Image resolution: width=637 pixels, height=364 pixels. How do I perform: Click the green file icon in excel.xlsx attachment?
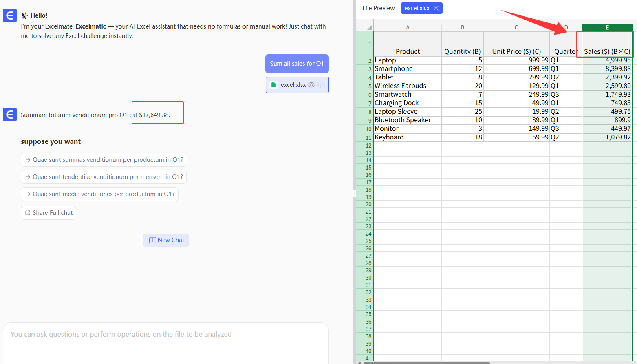273,85
